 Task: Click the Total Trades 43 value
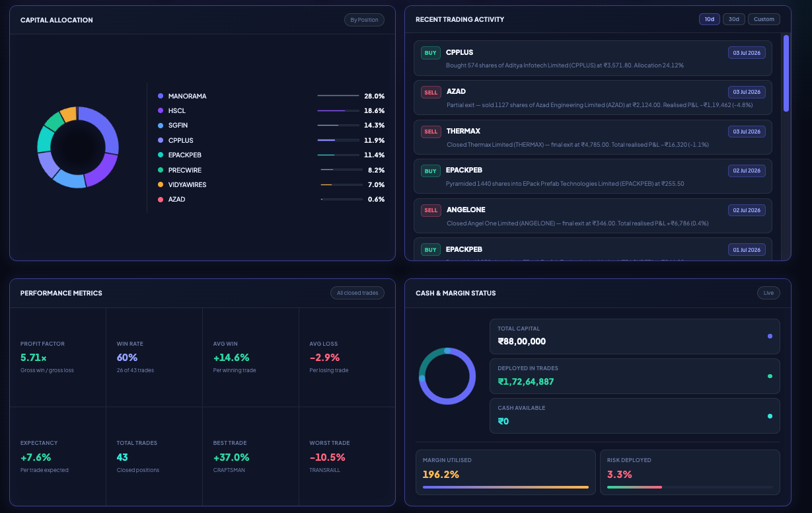pyautogui.click(x=122, y=457)
